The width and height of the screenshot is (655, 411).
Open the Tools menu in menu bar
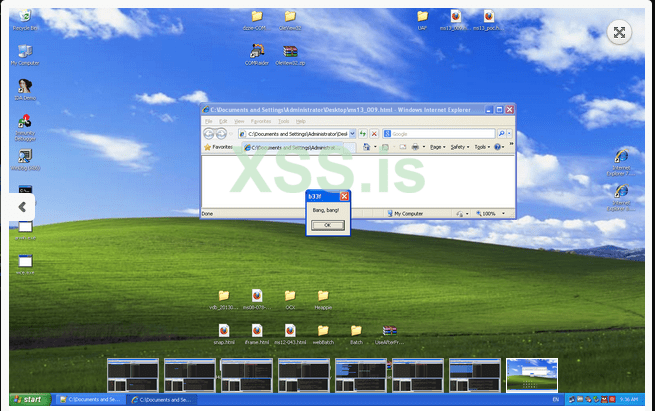(283, 121)
